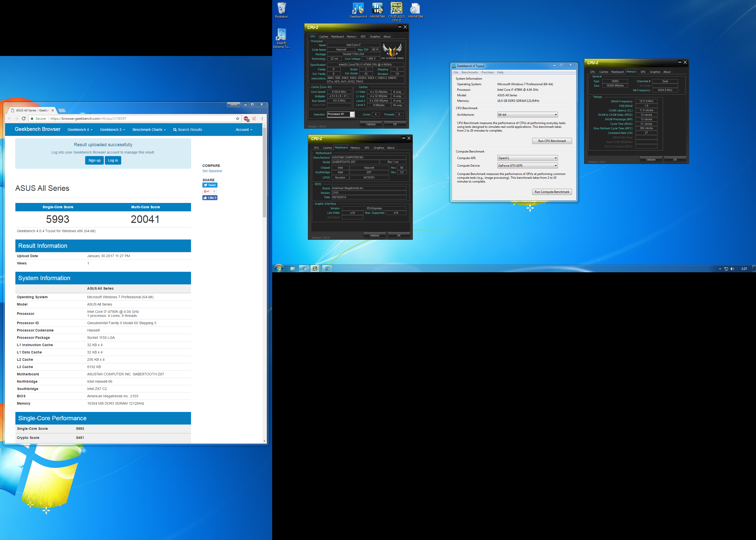The image size is (756, 540).
Task: Expand the Benchmark Charts dropdown
Action: (149, 130)
